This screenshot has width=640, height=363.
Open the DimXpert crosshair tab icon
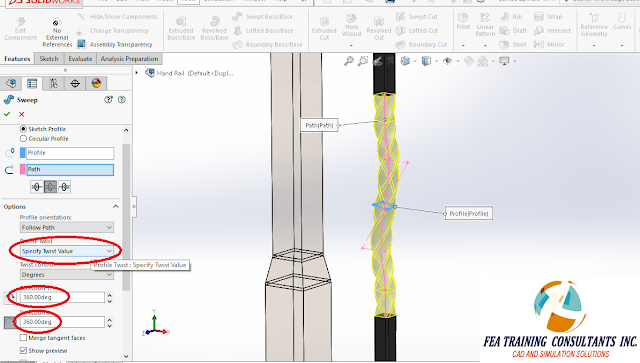point(75,84)
